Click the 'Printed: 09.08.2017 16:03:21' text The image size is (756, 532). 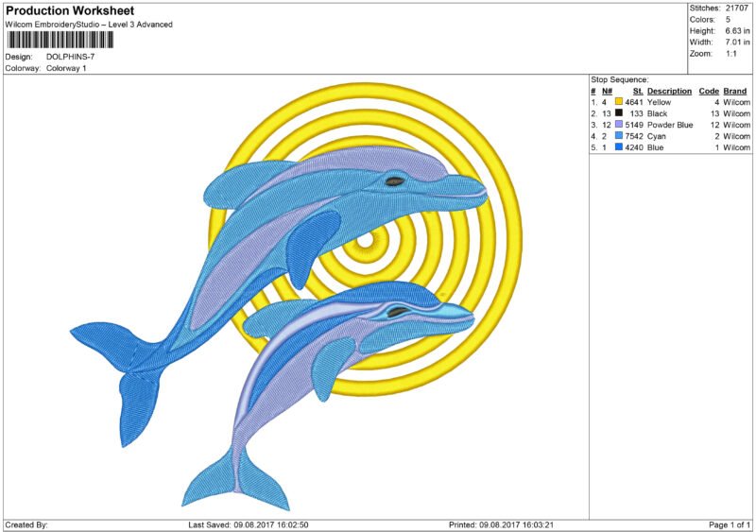pyautogui.click(x=501, y=524)
